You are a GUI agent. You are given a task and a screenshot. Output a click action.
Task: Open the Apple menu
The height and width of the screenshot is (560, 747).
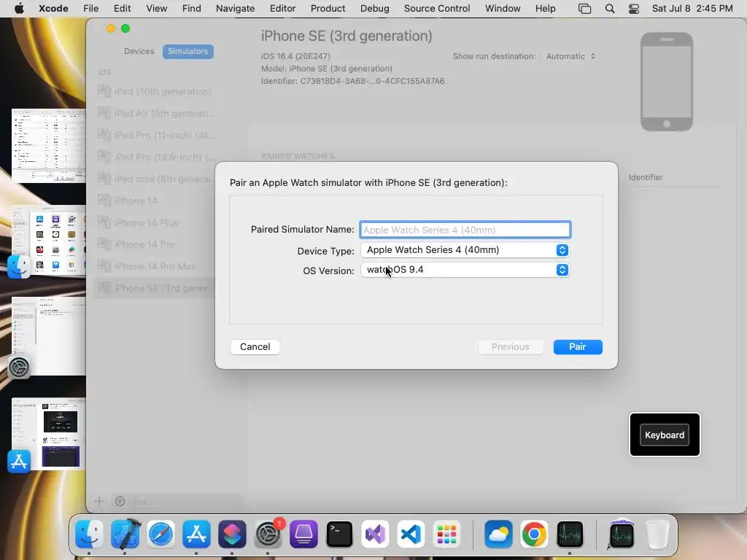[x=19, y=9]
